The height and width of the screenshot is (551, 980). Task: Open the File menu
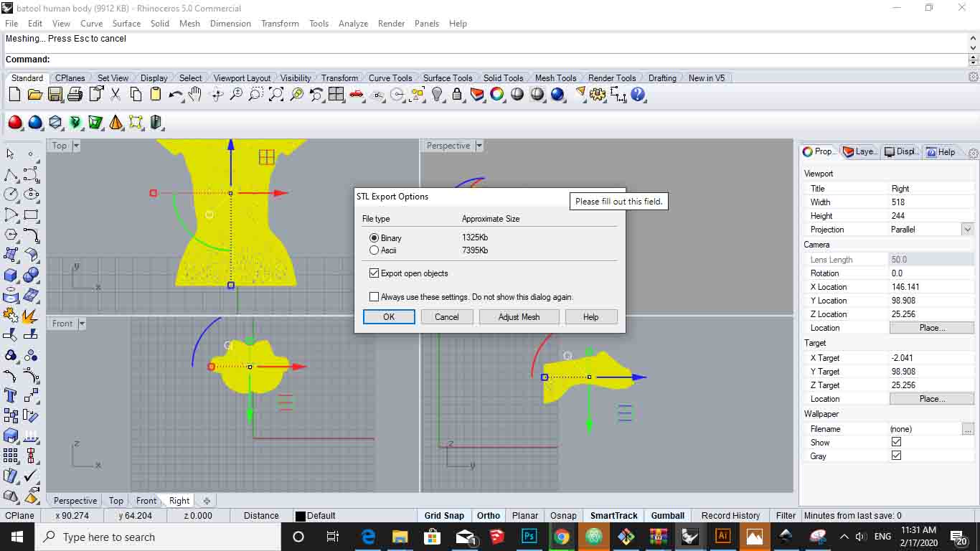(x=11, y=23)
